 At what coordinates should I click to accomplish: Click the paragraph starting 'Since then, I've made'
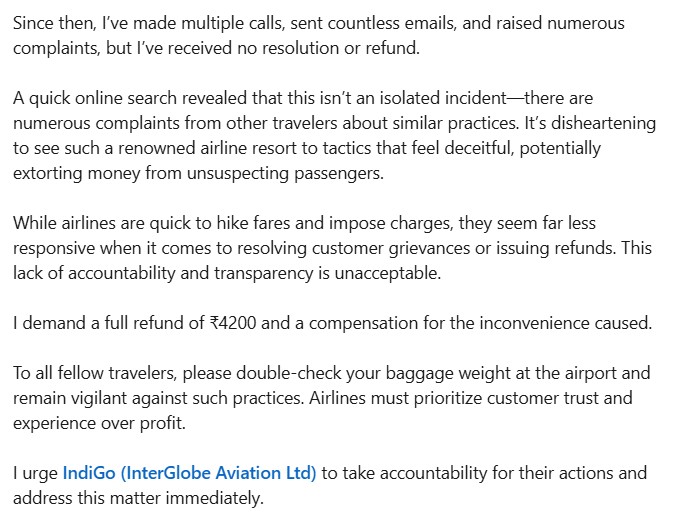pyautogui.click(x=319, y=35)
